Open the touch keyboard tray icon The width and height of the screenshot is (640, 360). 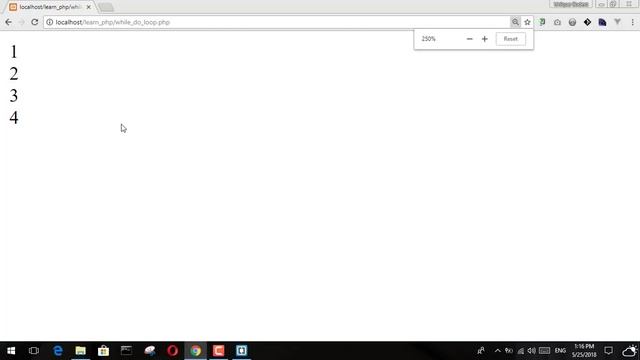tap(544, 351)
